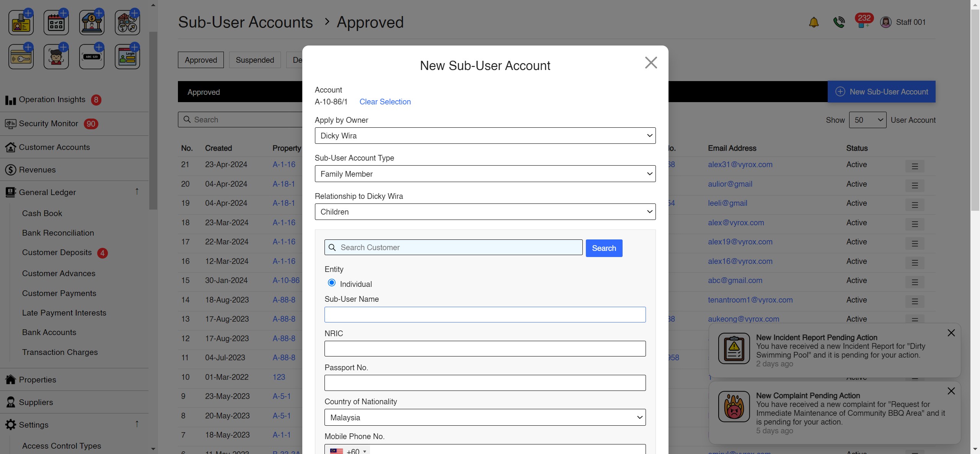Click the ID badge visitor pass shortcut icon
This screenshot has width=980, height=454.
coord(21,23)
